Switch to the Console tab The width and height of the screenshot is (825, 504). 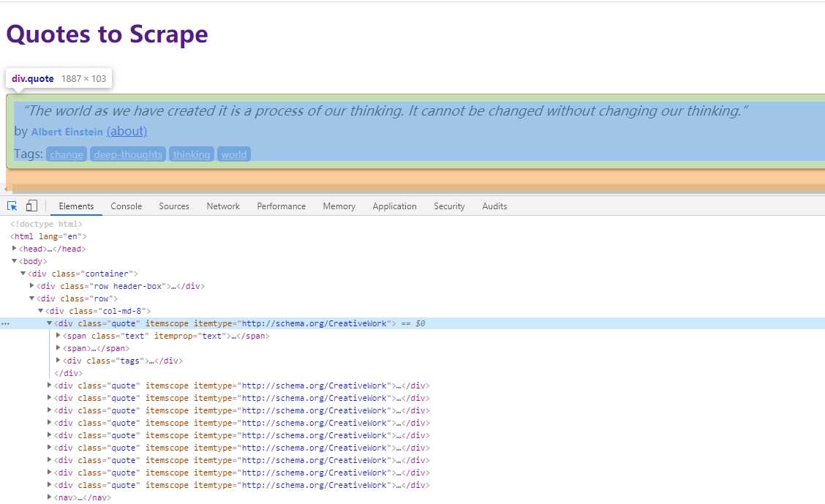coord(127,206)
